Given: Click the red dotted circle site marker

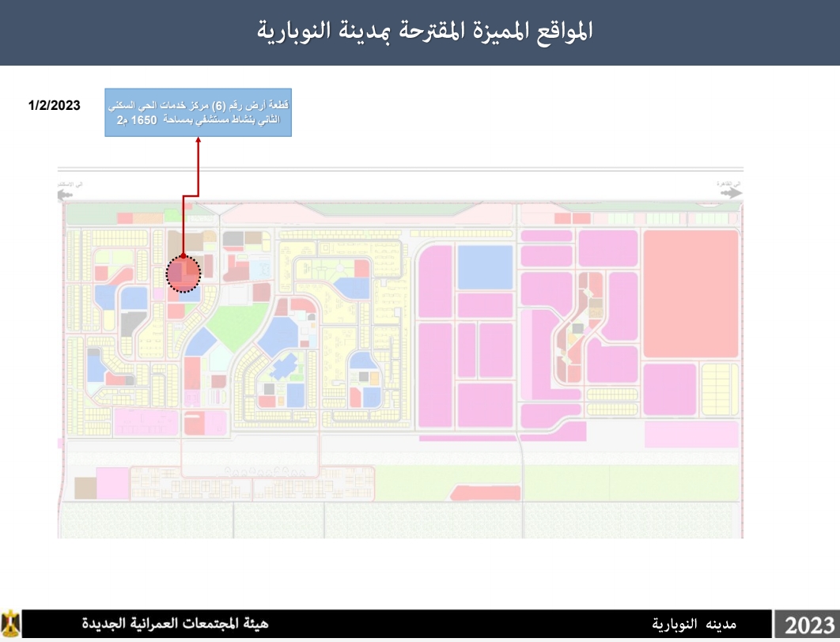Looking at the screenshot, I should coord(184,274).
